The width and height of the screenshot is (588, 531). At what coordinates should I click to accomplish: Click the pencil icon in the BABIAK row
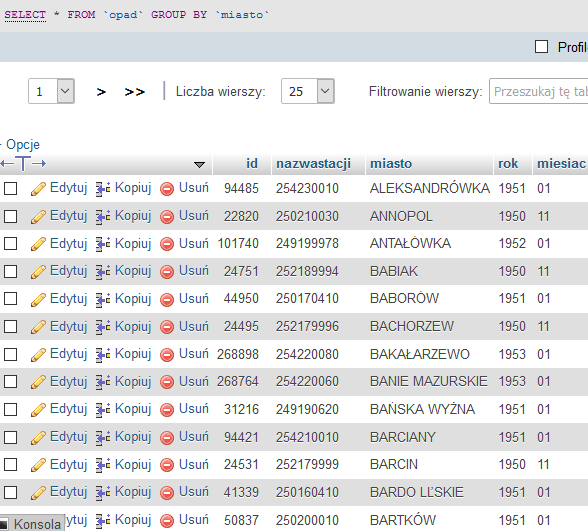tap(38, 272)
